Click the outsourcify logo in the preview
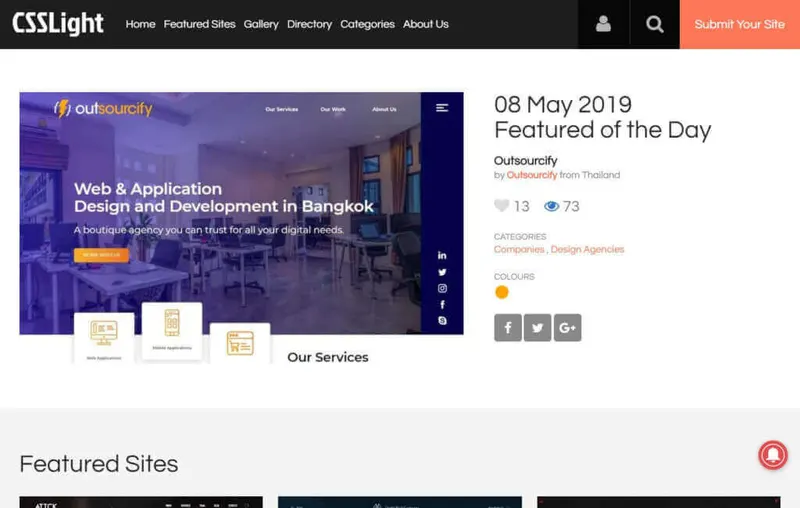Screen dimensions: 800x508 click(103, 108)
